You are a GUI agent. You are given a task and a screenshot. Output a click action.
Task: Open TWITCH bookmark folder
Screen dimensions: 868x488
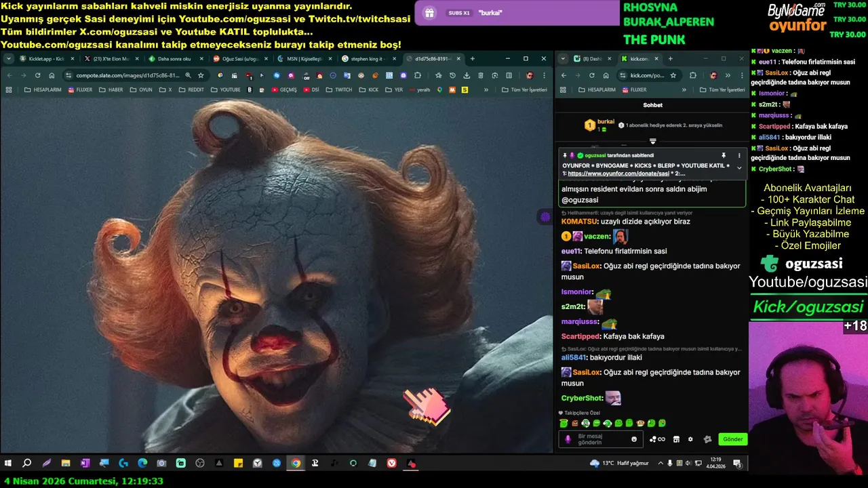coord(339,89)
